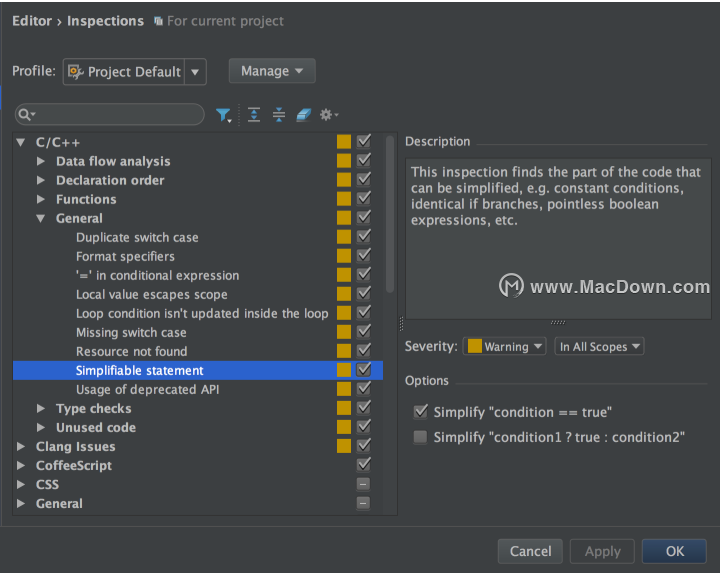Image resolution: width=720 pixels, height=573 pixels.
Task: Open the In All Scopes dropdown
Action: tap(599, 346)
